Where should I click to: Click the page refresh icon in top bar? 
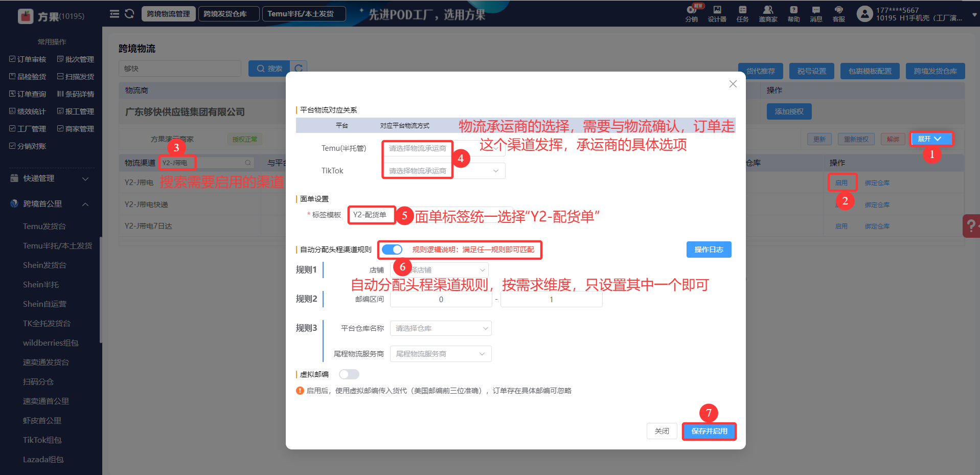tap(129, 14)
